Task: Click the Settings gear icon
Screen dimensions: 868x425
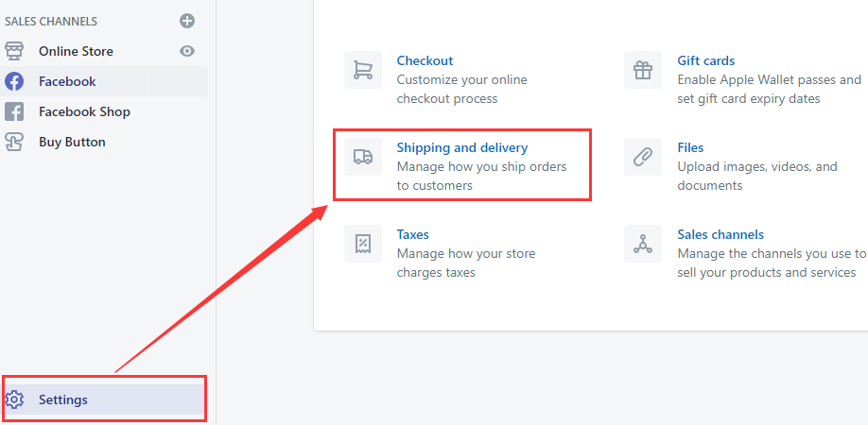Action: pos(14,399)
